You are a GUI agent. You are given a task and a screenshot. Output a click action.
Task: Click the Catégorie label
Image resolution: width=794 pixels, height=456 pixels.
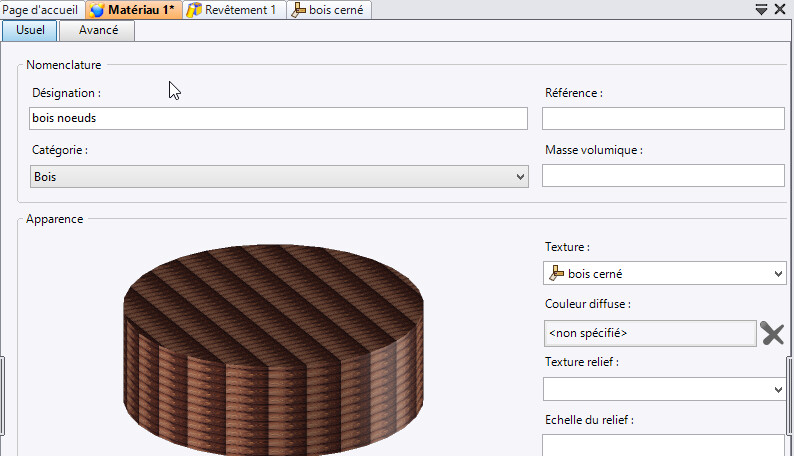[x=60, y=150]
